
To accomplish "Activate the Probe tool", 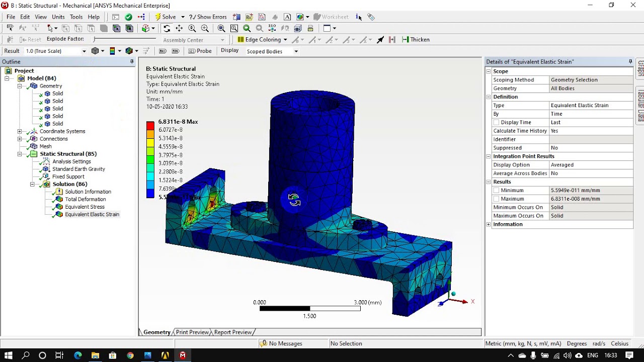I will pos(200,51).
